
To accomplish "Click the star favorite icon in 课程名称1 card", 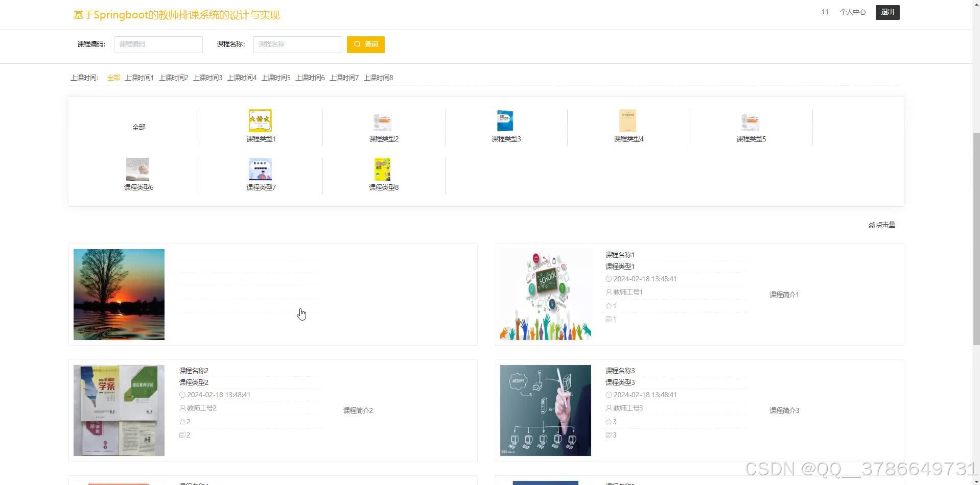I will click(x=609, y=306).
